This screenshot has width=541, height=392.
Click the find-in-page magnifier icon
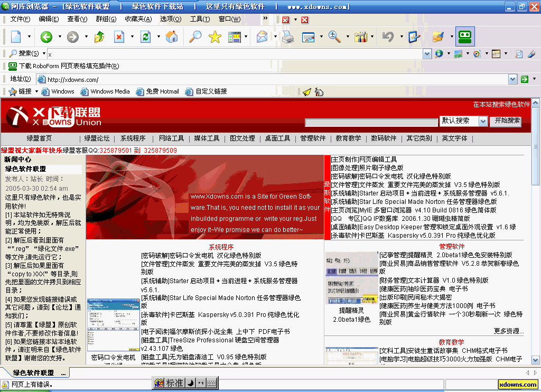(x=519, y=54)
